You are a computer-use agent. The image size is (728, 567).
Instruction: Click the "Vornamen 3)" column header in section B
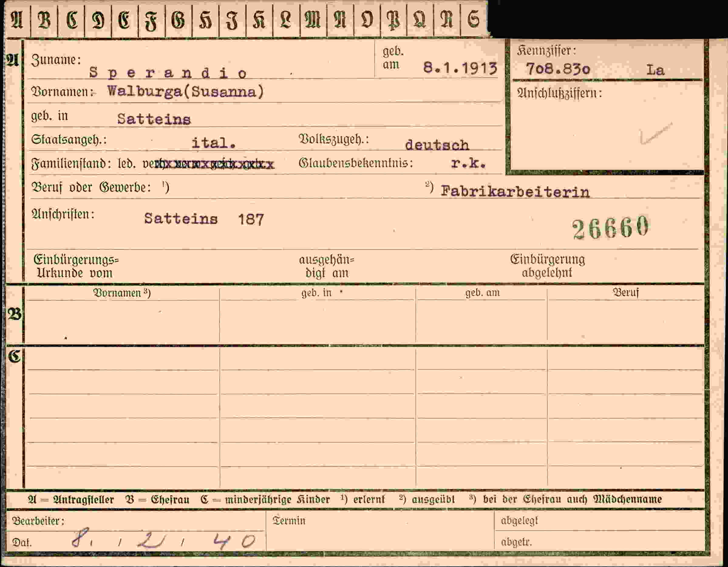[122, 293]
